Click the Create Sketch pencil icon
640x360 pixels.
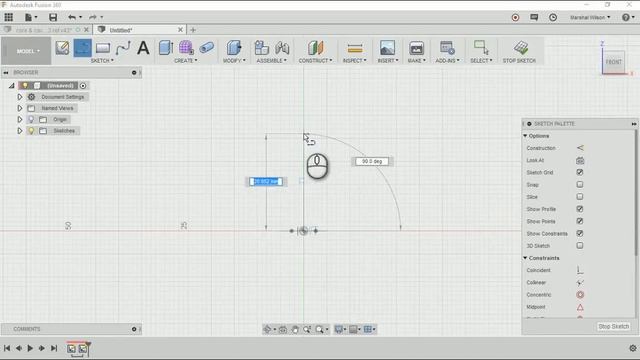tap(62, 48)
